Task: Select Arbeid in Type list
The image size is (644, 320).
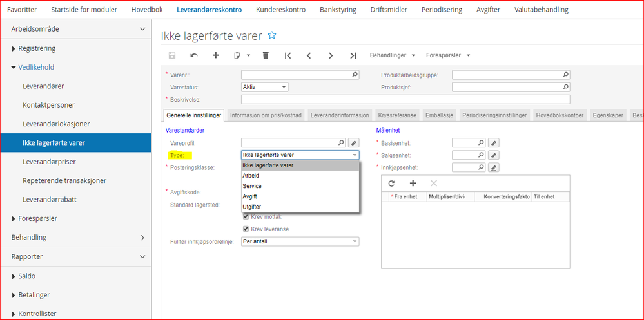Action: tap(300, 176)
